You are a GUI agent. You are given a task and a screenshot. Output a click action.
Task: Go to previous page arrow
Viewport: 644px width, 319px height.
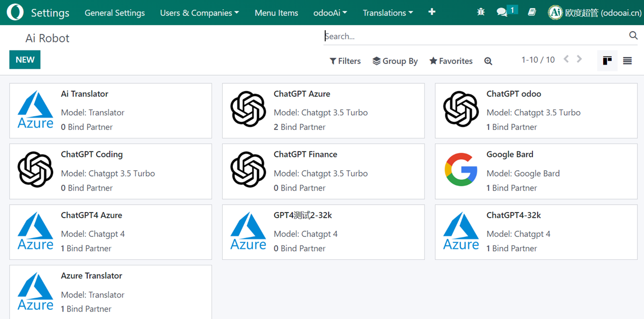tap(566, 60)
